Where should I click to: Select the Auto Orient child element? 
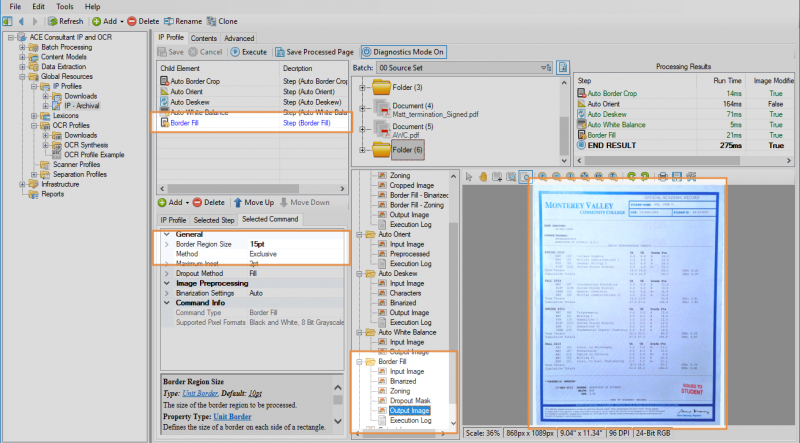[x=186, y=92]
